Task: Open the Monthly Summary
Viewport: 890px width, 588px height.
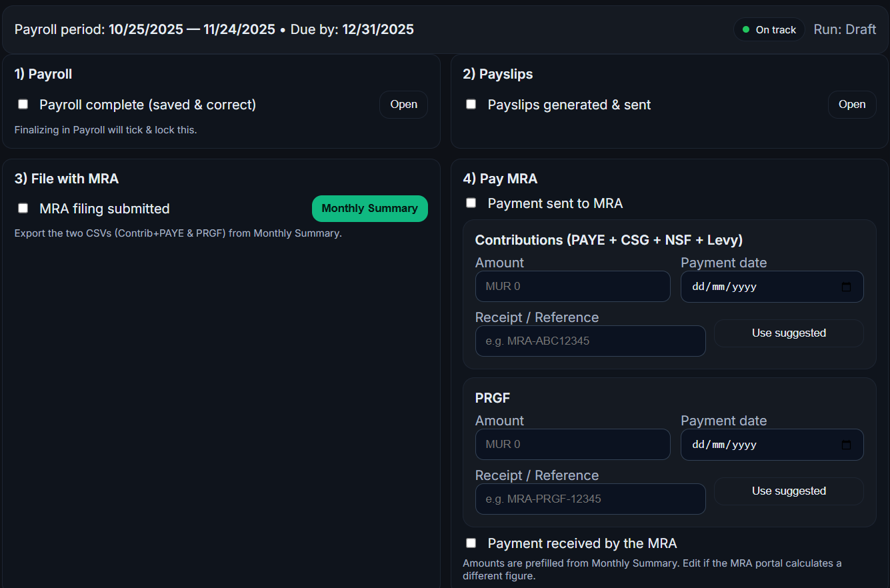Action: [x=370, y=208]
